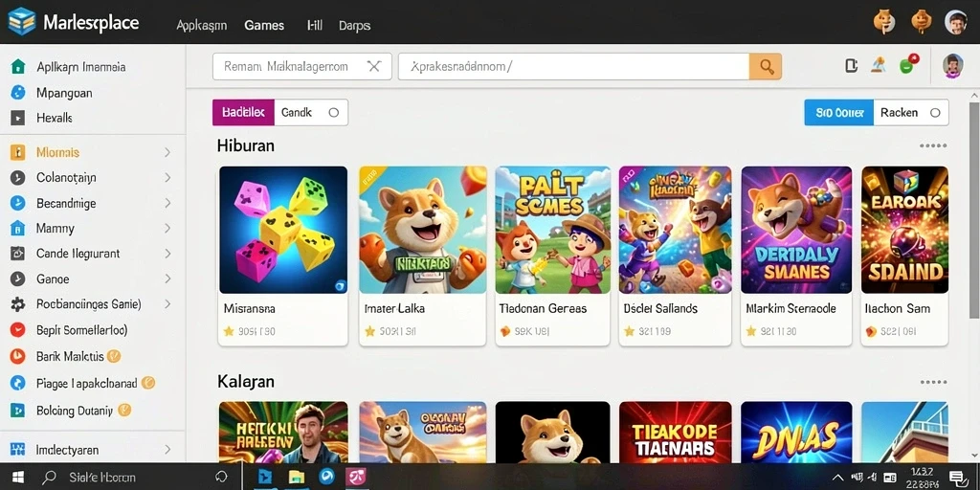The image size is (980, 490).
Task: Open the Darps tab in header
Action: (x=354, y=26)
